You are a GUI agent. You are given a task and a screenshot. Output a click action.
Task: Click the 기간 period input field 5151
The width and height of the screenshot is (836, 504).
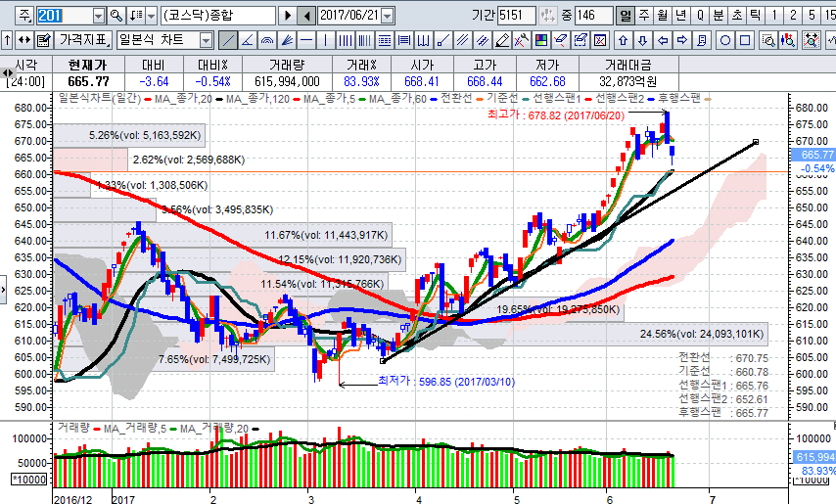pos(516,16)
